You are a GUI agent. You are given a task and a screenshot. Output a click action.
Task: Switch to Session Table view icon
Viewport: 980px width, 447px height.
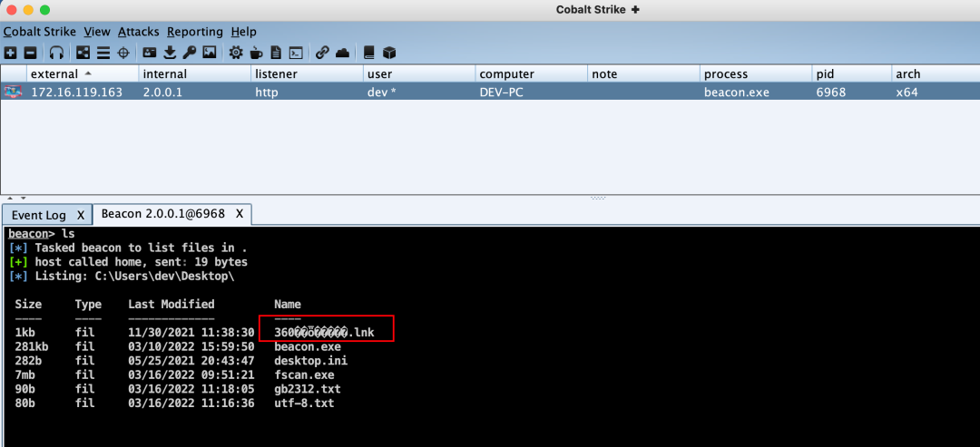coord(103,53)
